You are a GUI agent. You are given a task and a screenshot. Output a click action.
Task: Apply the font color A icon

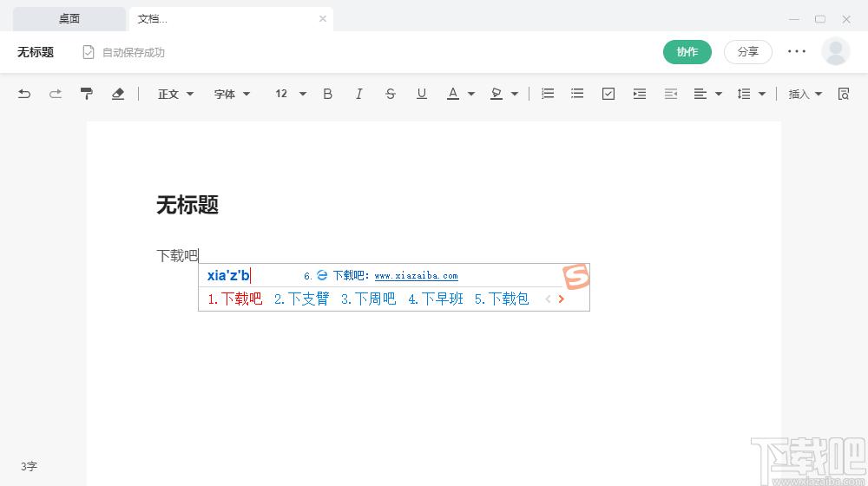click(x=453, y=94)
